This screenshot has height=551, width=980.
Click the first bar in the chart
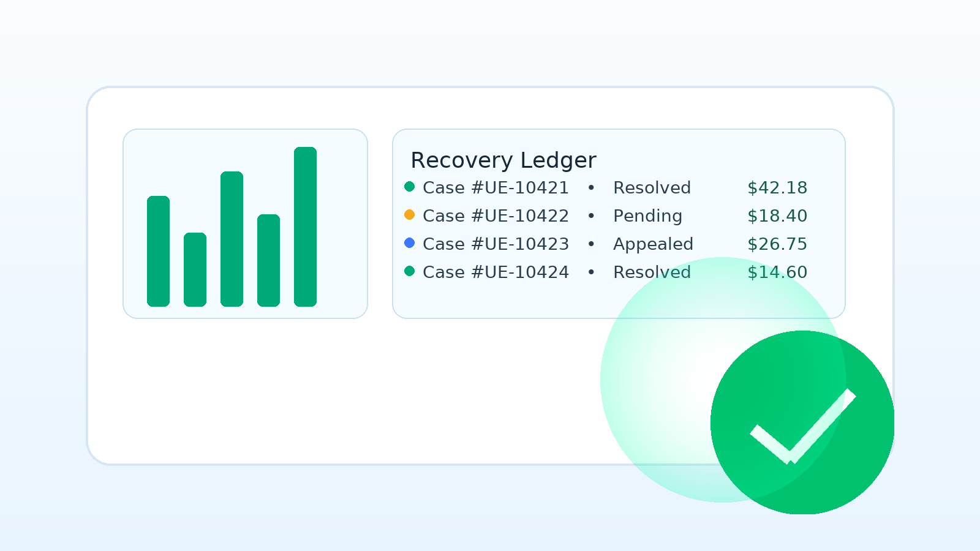(158, 251)
